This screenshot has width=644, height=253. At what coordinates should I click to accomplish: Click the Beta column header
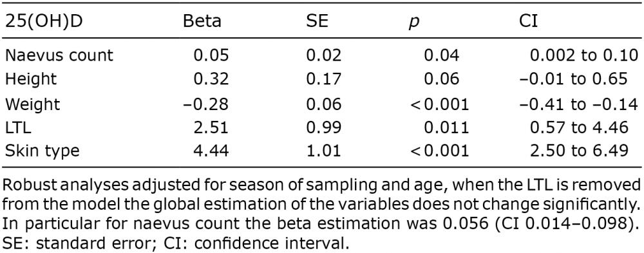click(x=202, y=22)
